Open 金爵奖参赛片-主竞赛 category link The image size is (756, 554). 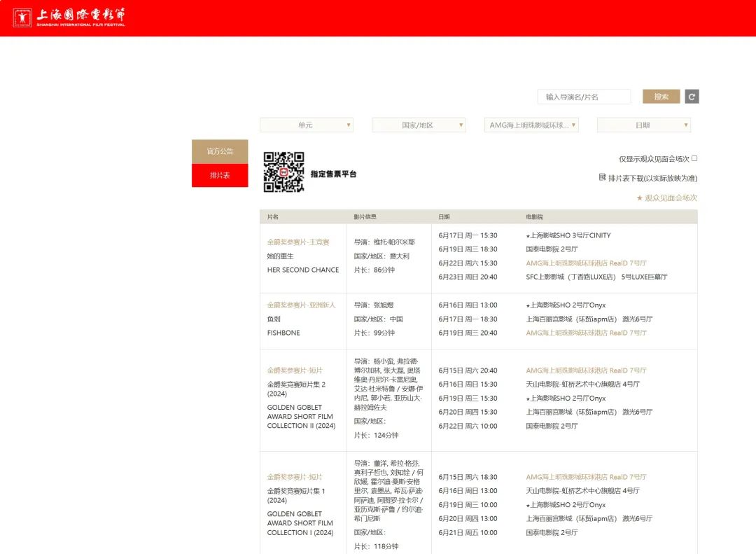pos(298,242)
